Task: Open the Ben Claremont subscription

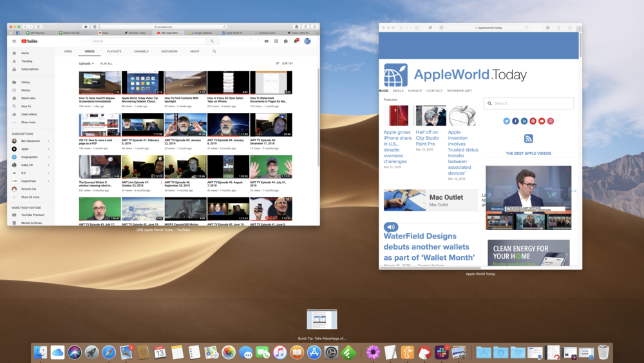Action: [31, 141]
